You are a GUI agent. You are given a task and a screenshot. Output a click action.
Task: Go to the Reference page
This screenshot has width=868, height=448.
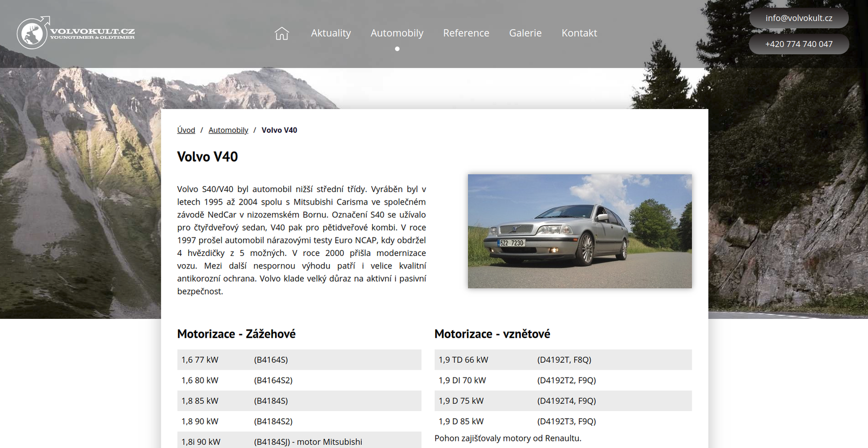click(x=466, y=33)
